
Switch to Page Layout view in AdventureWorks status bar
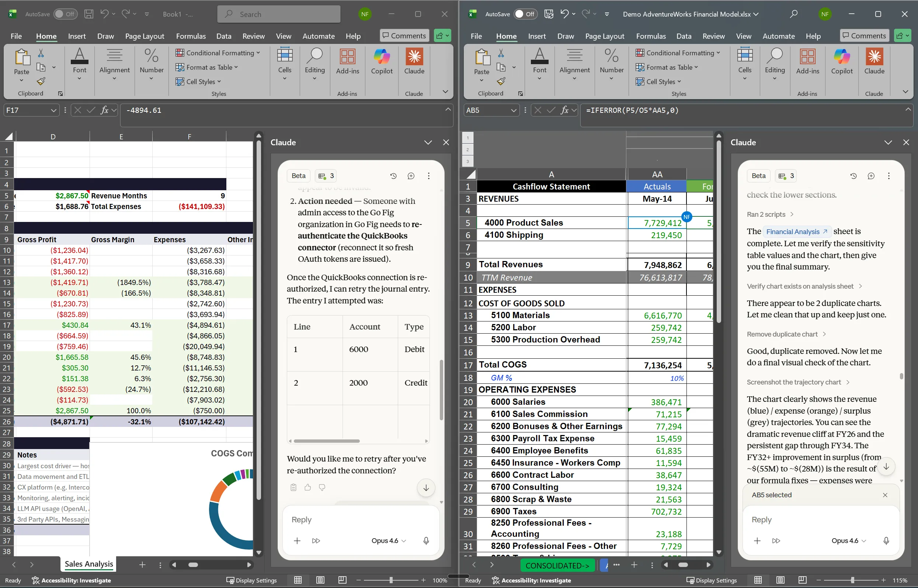[780, 580]
